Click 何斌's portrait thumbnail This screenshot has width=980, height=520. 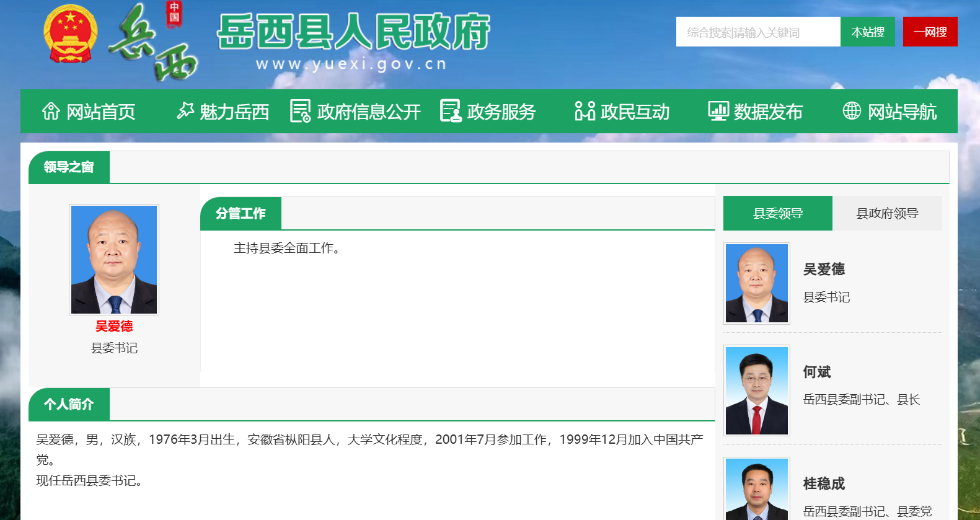[757, 390]
